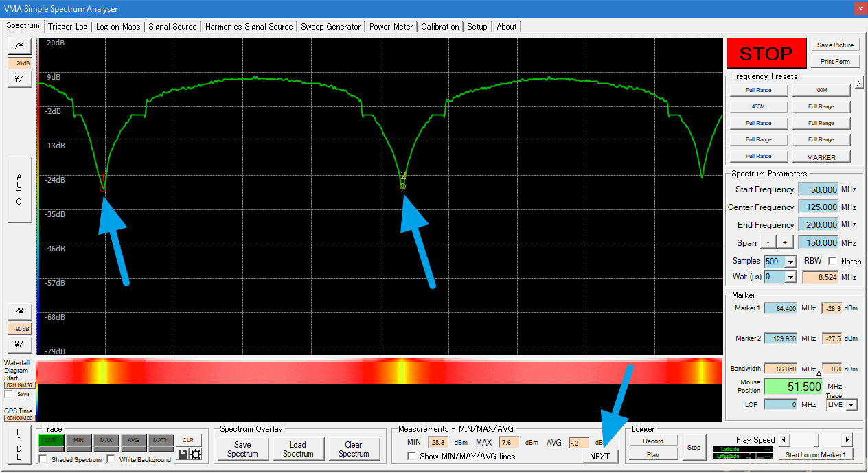Viewport: 868px width, 473px height.
Task: Open trace settings via the gear icon
Action: pyautogui.click(x=195, y=454)
